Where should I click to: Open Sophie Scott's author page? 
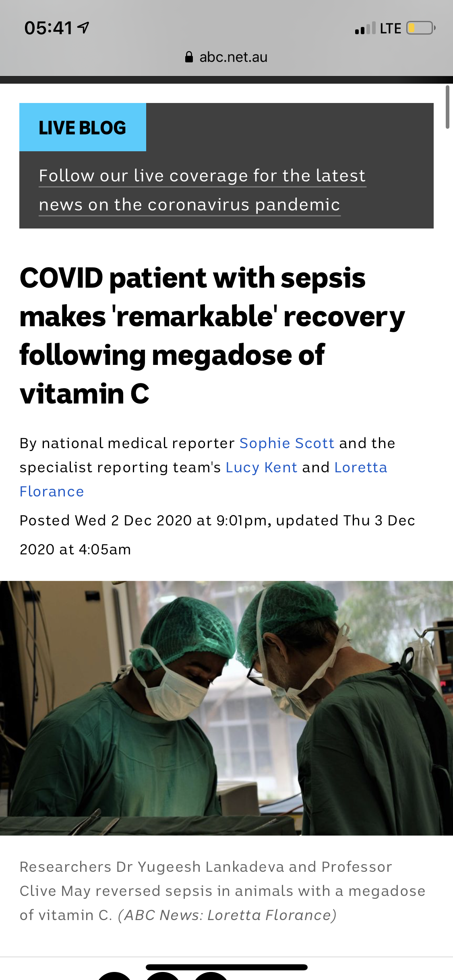click(287, 443)
